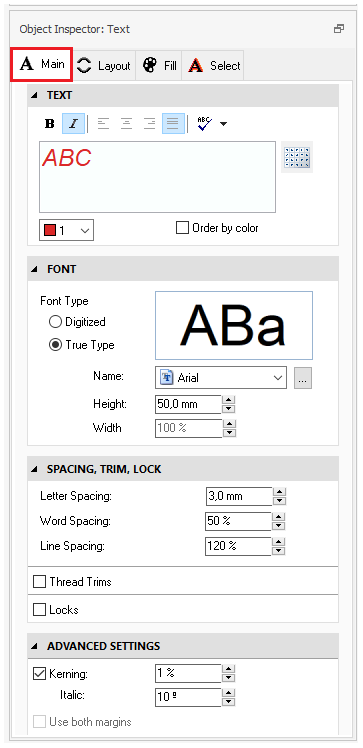
Task: Open the Select tab
Action: pos(214,66)
